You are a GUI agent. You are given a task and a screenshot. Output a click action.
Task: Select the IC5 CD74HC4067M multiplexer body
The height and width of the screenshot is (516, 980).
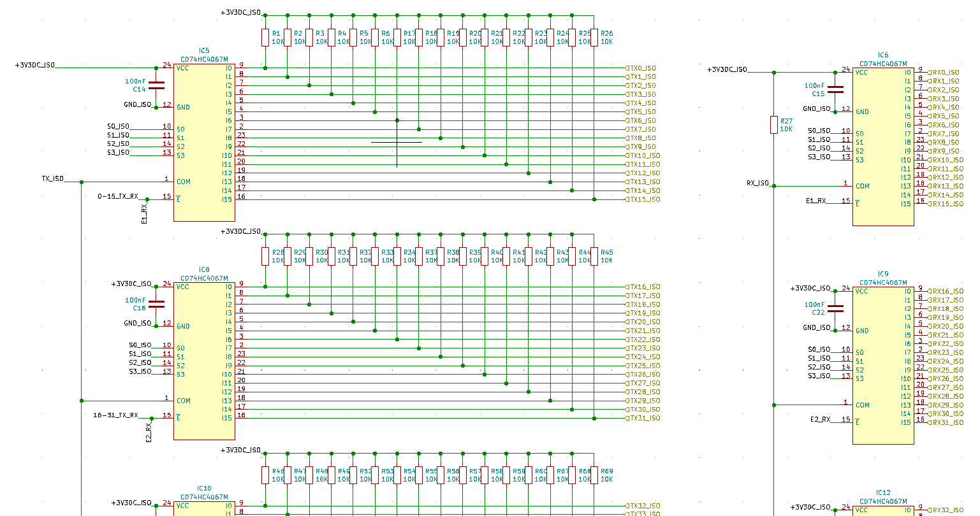[204, 142]
